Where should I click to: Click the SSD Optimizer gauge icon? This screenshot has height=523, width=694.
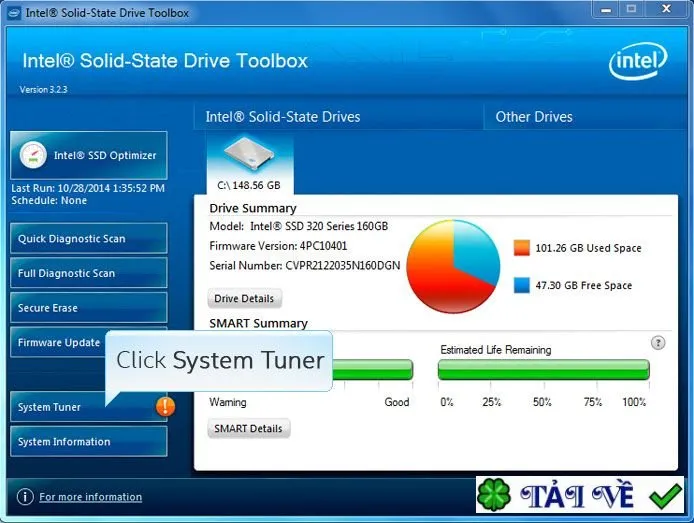coord(33,155)
